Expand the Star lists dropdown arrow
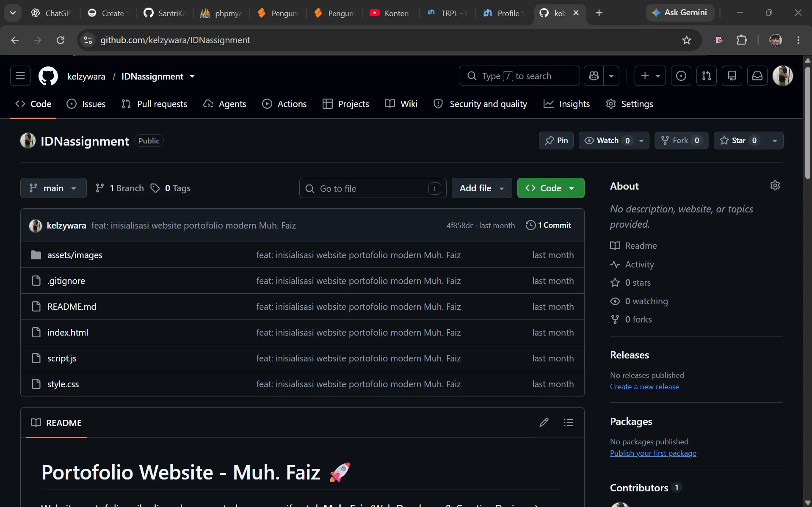Screen dimensions: 812x507 [775, 141]
